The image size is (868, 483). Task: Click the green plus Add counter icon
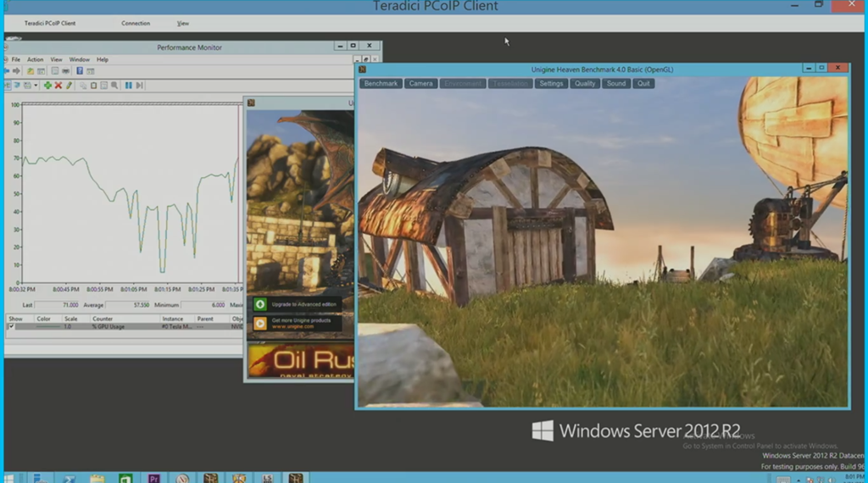[48, 86]
